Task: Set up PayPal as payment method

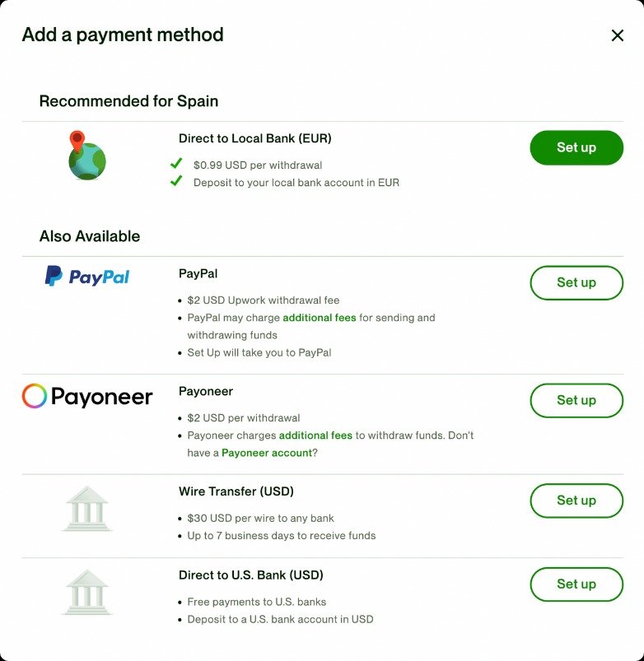Action: coord(576,282)
